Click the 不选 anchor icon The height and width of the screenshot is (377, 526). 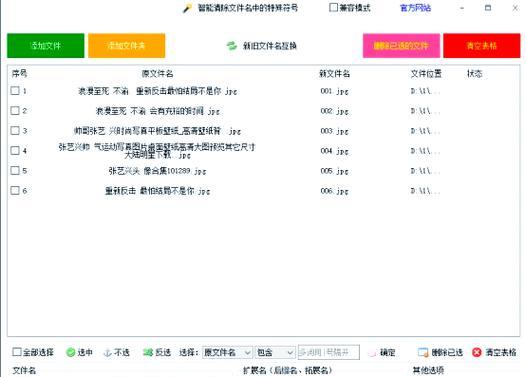point(108,353)
